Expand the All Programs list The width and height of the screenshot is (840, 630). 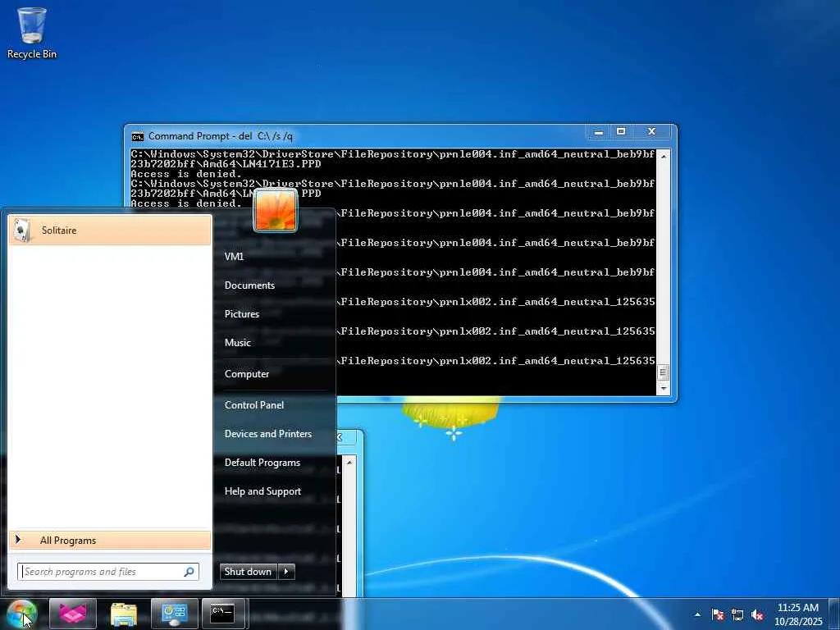[x=110, y=540]
